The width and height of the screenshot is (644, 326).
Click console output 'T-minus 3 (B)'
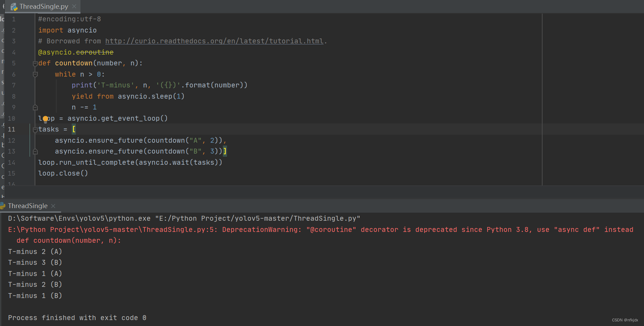click(35, 263)
